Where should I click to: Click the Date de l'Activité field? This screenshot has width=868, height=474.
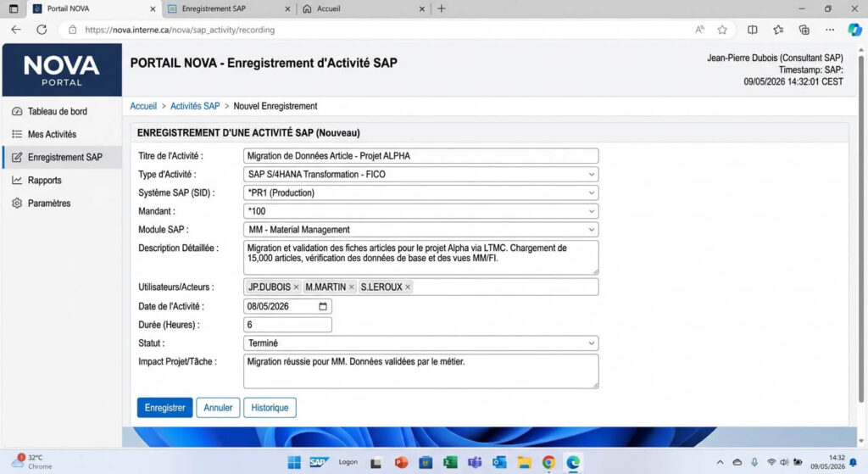tap(287, 306)
